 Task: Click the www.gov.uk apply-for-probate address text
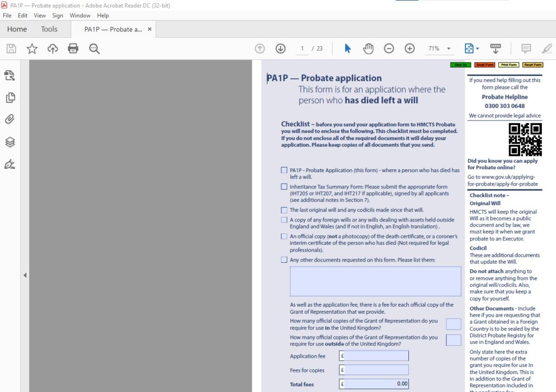pos(502,180)
